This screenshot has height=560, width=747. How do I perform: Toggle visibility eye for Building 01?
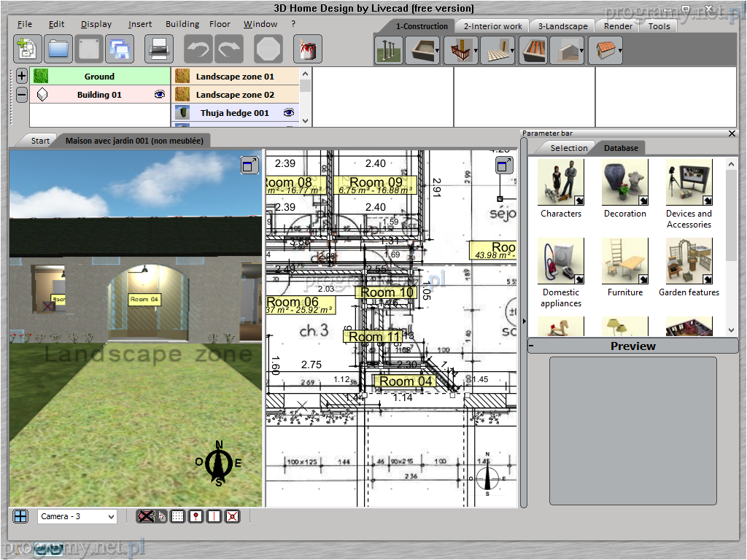[x=160, y=95]
